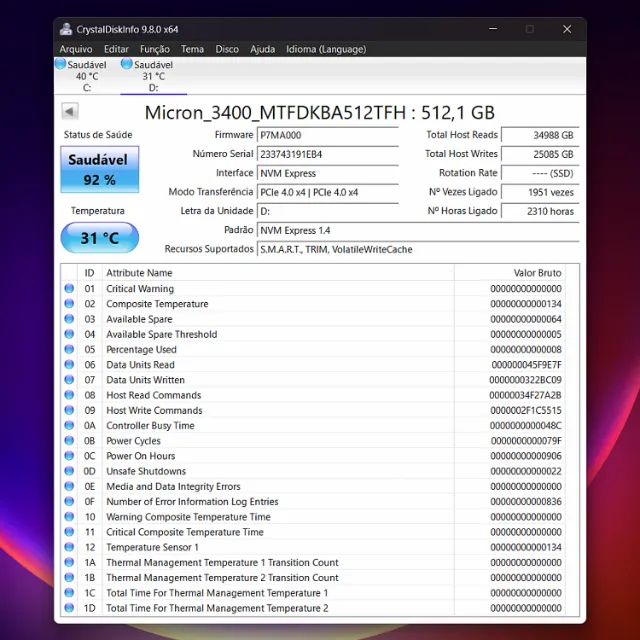Screen dimensions: 640x640
Task: Click the Total Host Reads value 34988 GB
Action: (540, 135)
